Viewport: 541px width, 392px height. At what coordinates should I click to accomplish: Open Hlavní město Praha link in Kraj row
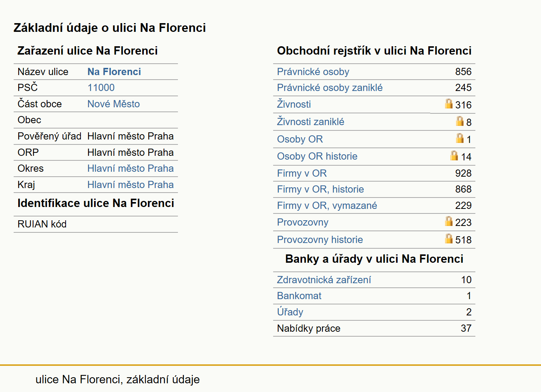pyautogui.click(x=131, y=185)
